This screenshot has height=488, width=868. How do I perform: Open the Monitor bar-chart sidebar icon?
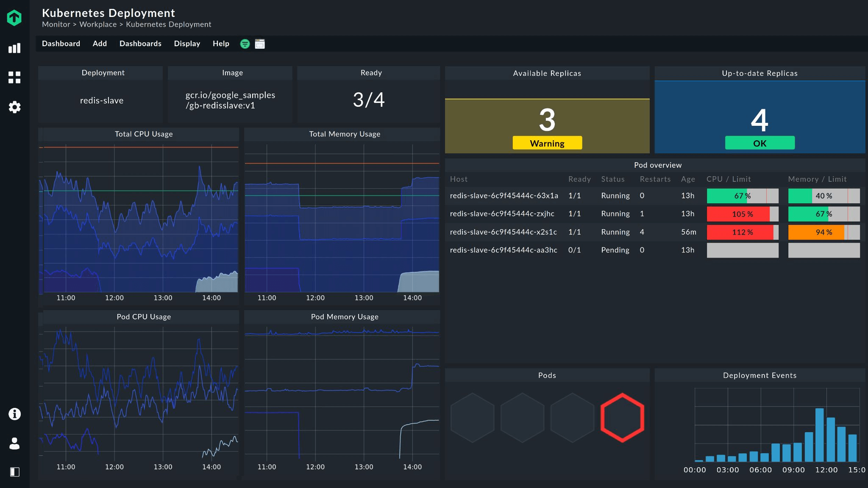(14, 48)
